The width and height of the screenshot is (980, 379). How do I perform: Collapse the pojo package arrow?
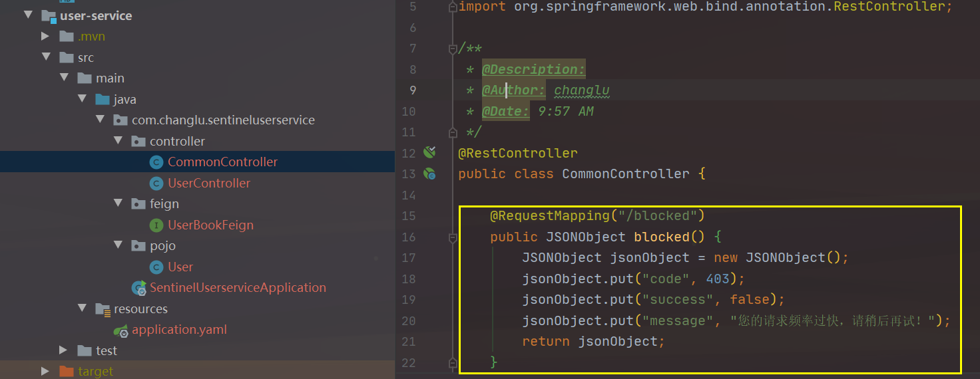click(x=118, y=245)
